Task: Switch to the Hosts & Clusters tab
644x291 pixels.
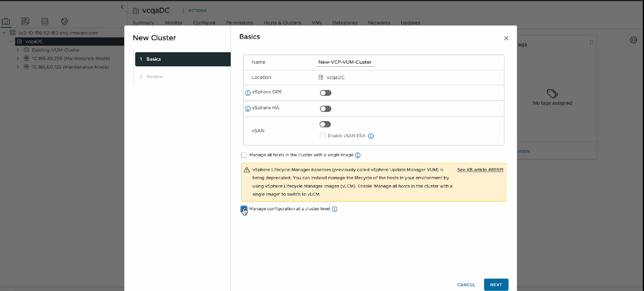Action: pos(283,23)
